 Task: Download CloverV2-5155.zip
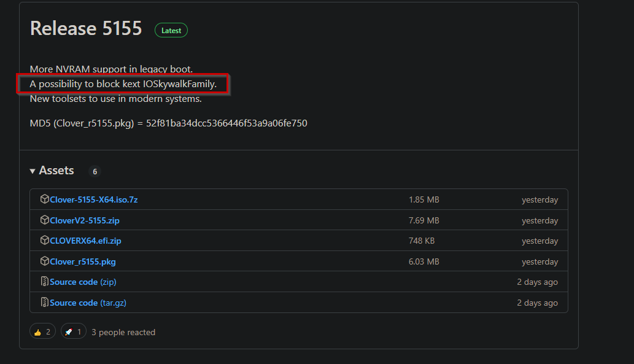point(85,220)
